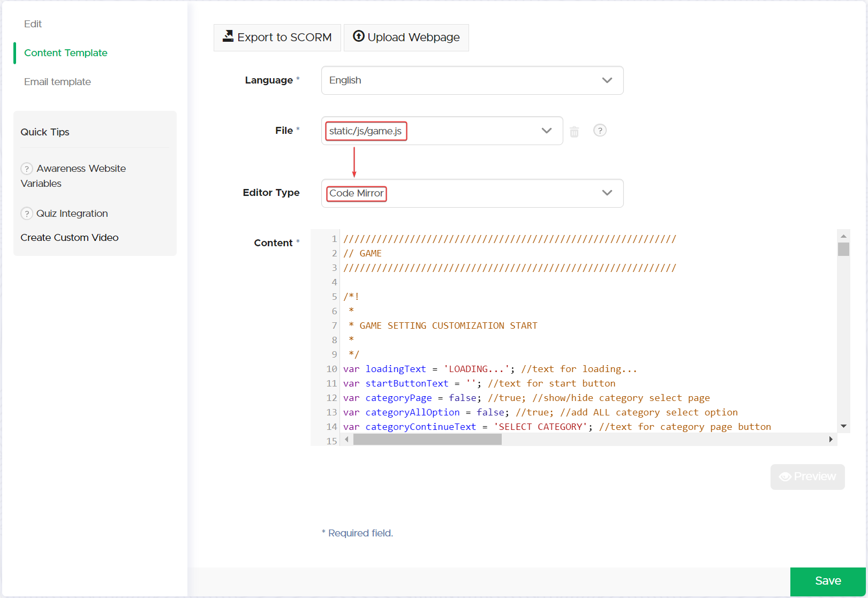Click the horizontal scrollbar thumb in editor
This screenshot has height=598, width=868.
(x=427, y=440)
